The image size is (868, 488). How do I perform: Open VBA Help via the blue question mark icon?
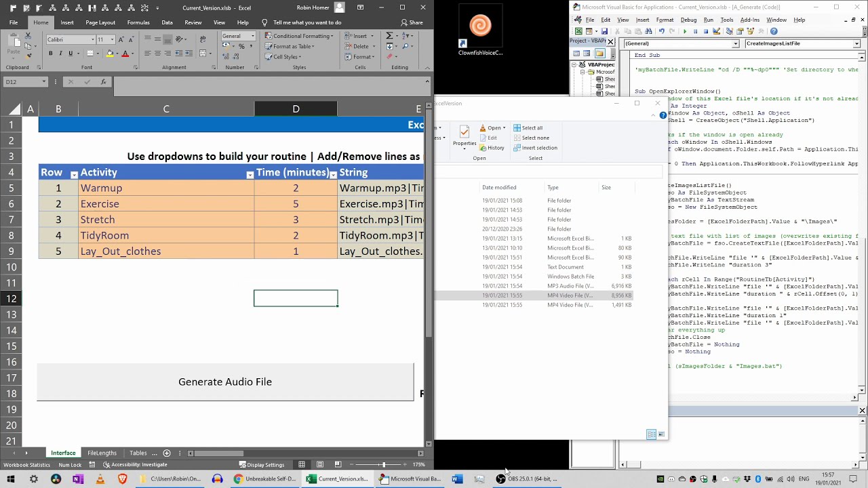coord(774,31)
